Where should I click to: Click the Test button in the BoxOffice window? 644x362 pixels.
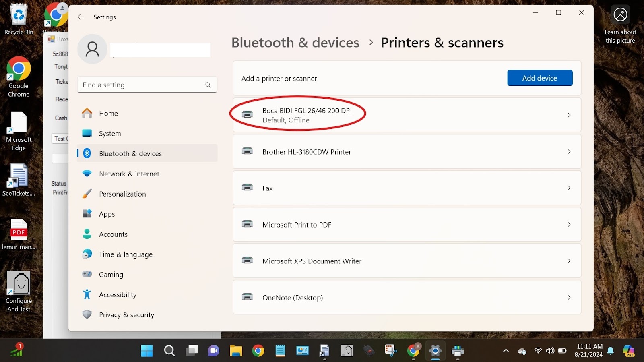pyautogui.click(x=60, y=139)
